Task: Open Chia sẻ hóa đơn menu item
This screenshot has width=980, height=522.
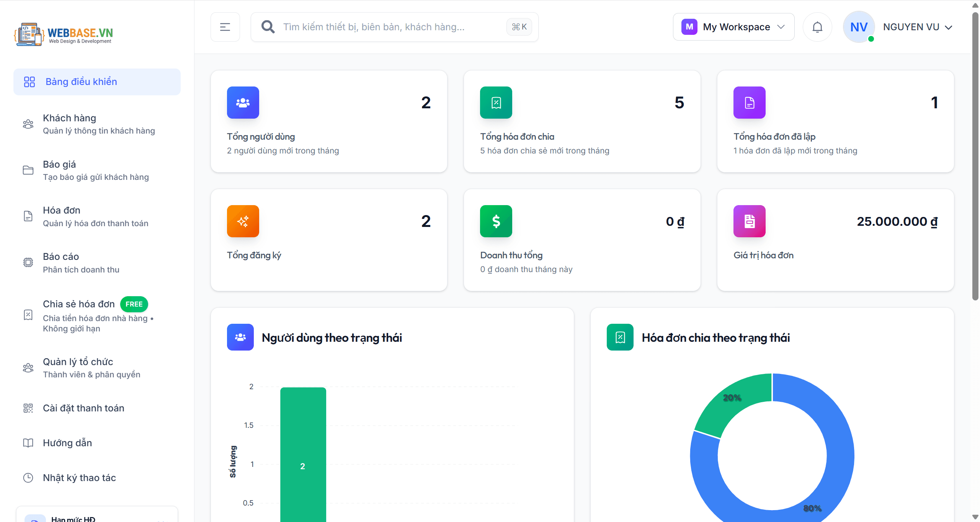Action: (97, 315)
